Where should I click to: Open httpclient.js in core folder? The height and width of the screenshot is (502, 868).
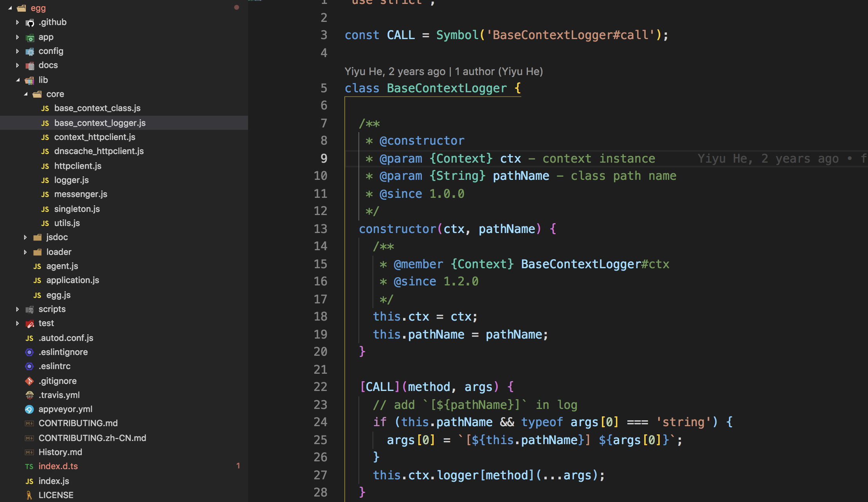(78, 166)
